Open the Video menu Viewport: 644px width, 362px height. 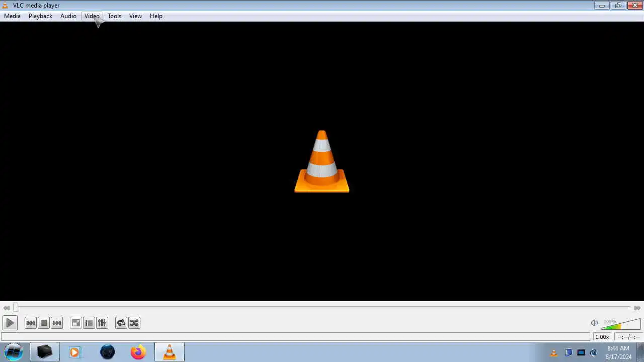[x=92, y=16]
